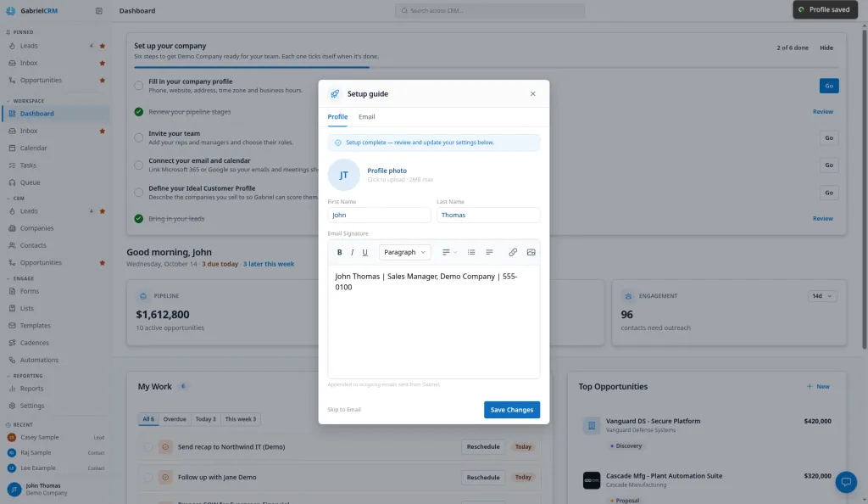
Task: Insert a bulleted list in signature
Action: [471, 252]
